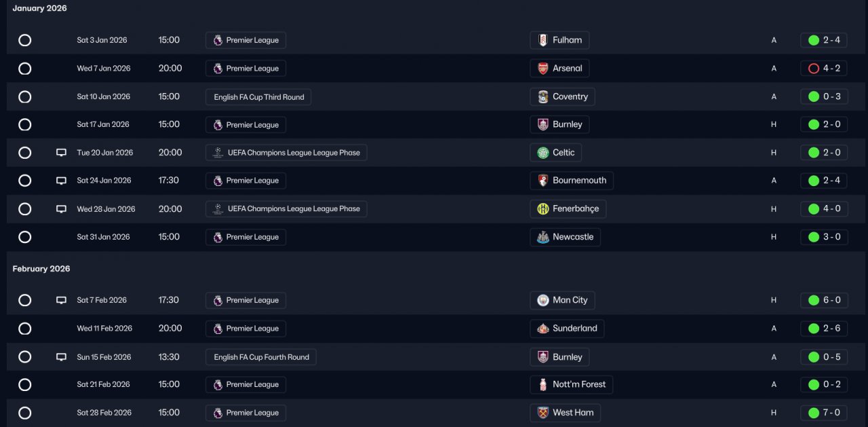Select the radio circle for West Ham fixture

25,413
